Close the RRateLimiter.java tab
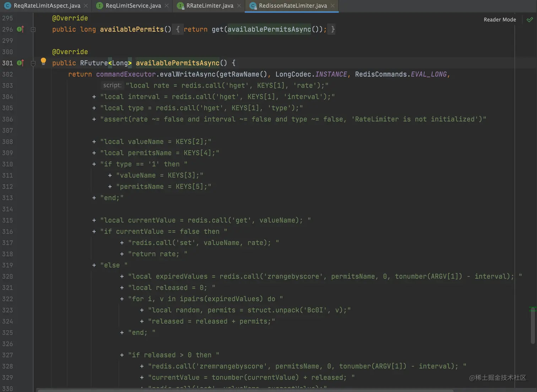Screen dimensions: 537x392 [239, 6]
